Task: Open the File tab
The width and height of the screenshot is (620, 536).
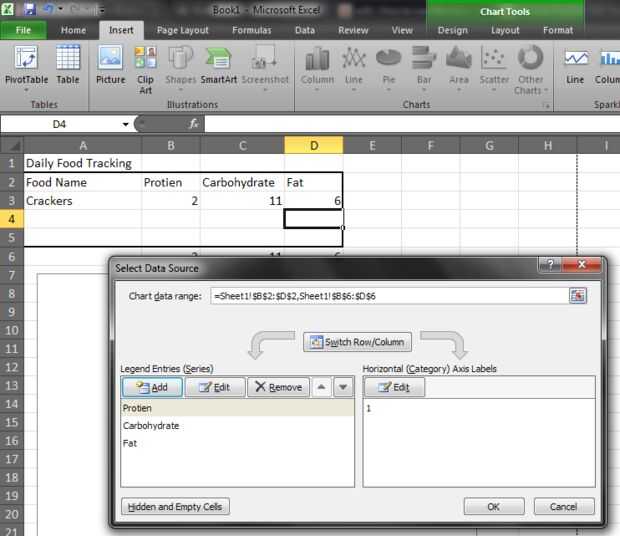Action: tap(23, 30)
